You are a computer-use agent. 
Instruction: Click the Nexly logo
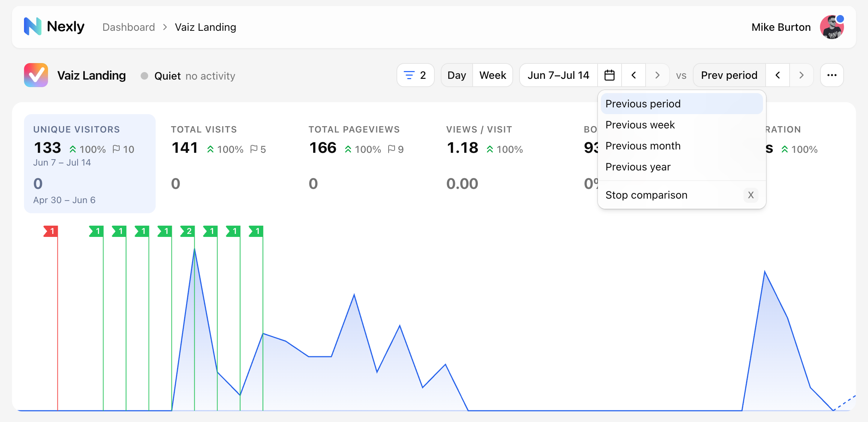54,27
